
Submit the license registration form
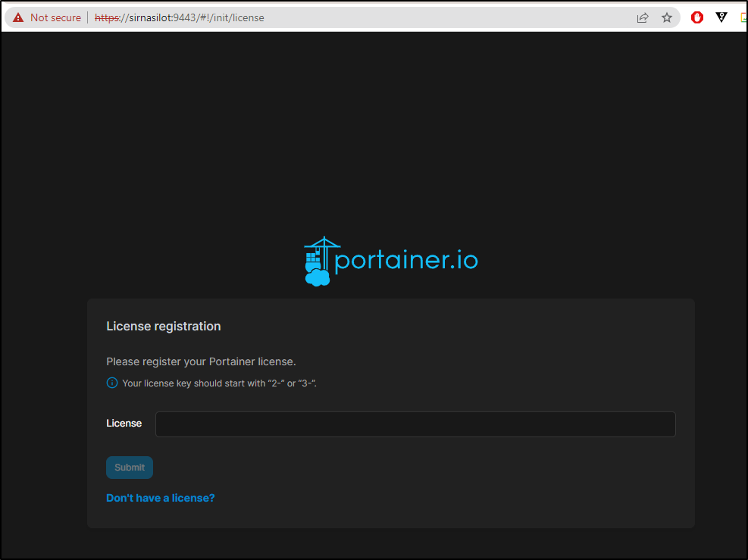[130, 468]
